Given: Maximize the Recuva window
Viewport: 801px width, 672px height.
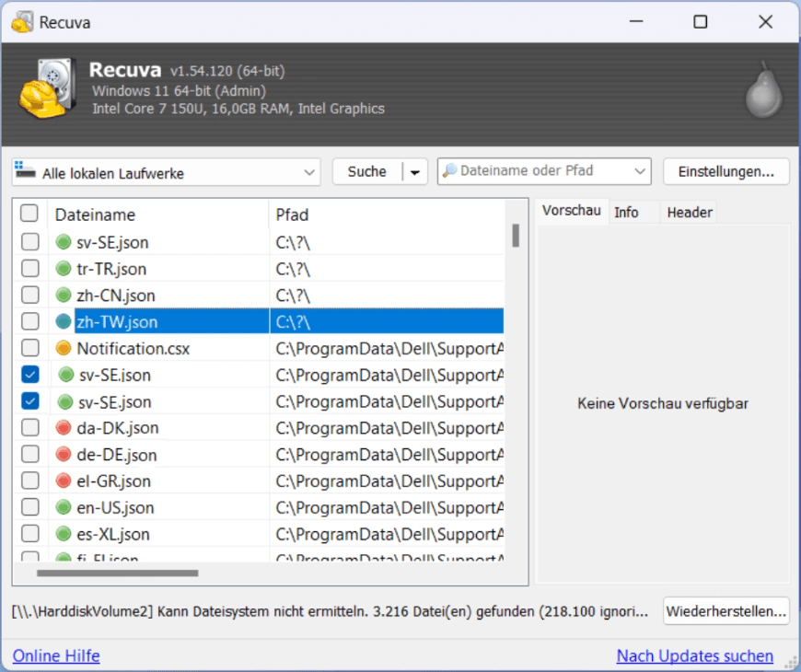Looking at the screenshot, I should point(700,22).
